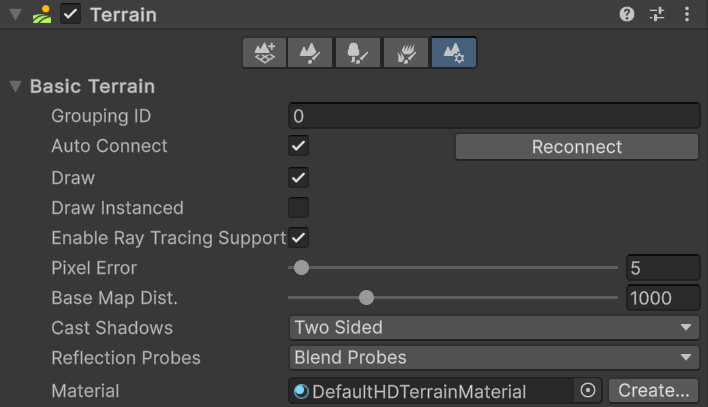708x407 pixels.
Task: Click the Create... material button
Action: pyautogui.click(x=653, y=391)
